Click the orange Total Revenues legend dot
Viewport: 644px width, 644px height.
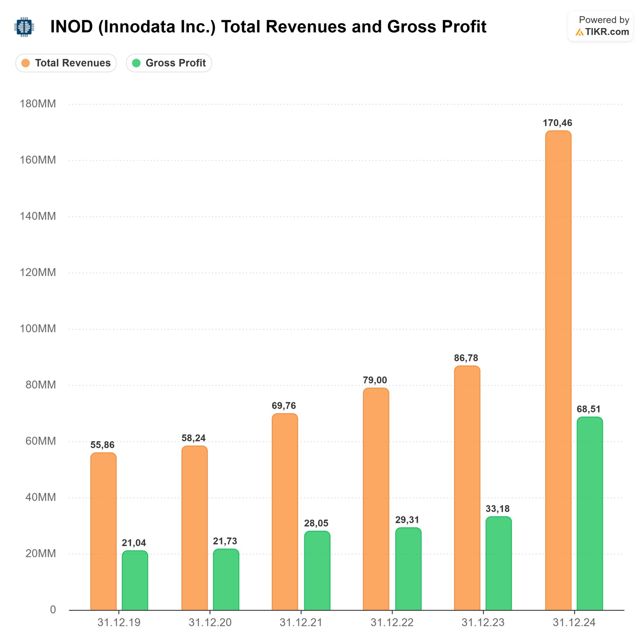click(x=25, y=63)
